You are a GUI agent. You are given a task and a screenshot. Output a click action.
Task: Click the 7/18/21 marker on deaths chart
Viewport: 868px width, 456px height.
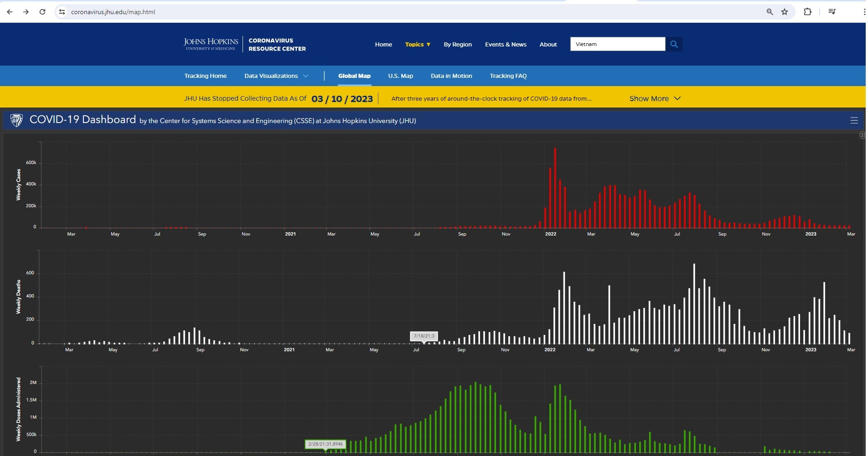[424, 336]
